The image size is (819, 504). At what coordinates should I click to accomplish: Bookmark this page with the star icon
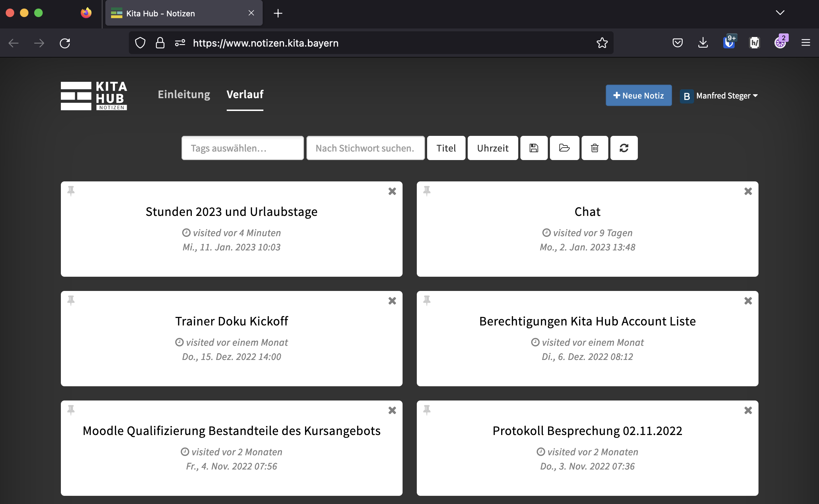602,43
